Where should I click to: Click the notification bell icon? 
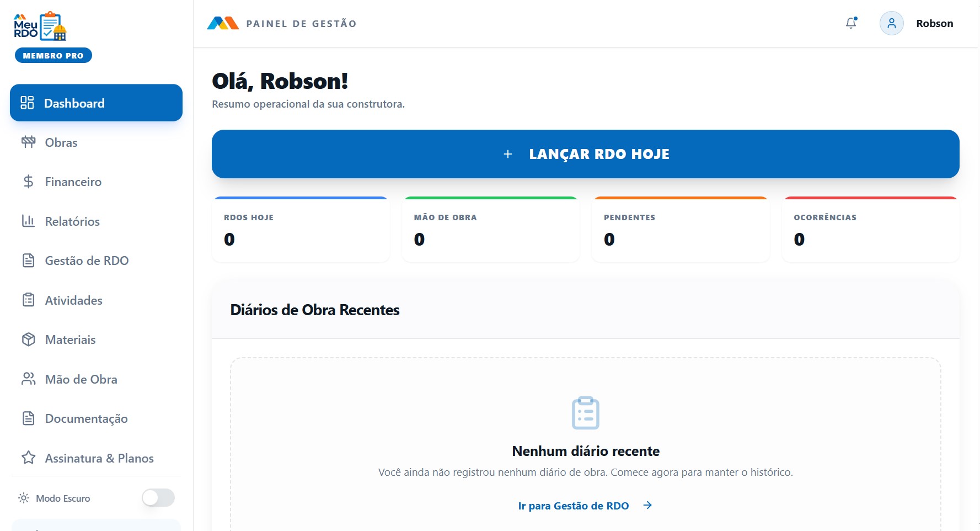[x=851, y=23]
